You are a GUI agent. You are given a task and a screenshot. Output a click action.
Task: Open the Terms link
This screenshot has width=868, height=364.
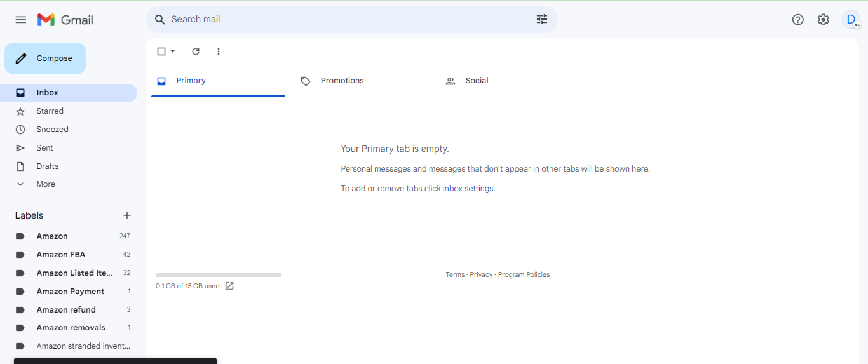(x=455, y=275)
